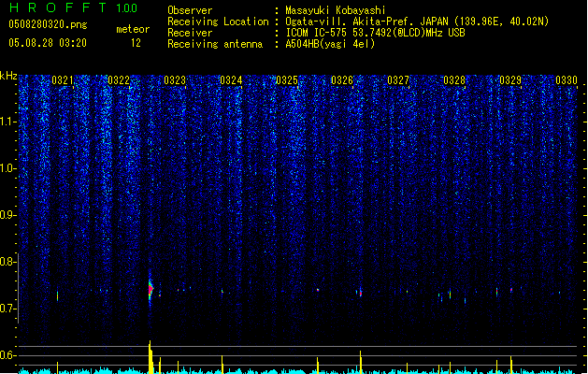588x374 pixels.
Task: Click the Receiving Location label
Action: 218,22
